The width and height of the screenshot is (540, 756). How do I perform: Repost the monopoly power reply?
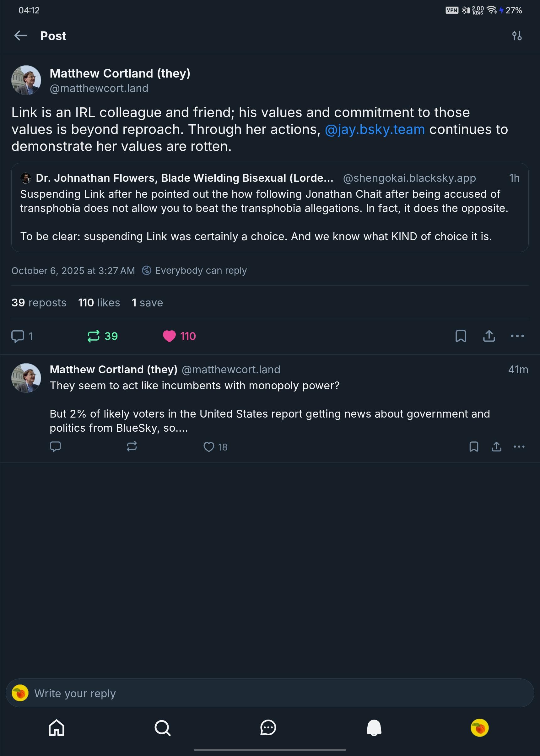pyautogui.click(x=132, y=446)
